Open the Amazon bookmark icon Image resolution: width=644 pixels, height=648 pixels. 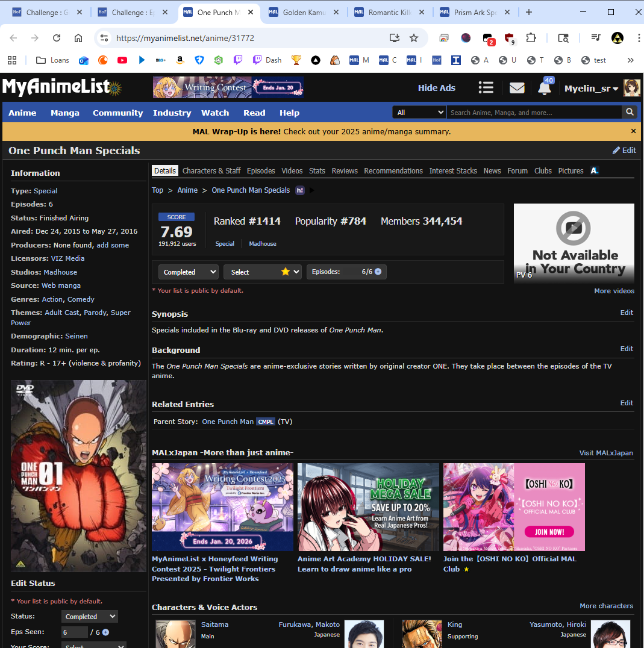pos(180,60)
